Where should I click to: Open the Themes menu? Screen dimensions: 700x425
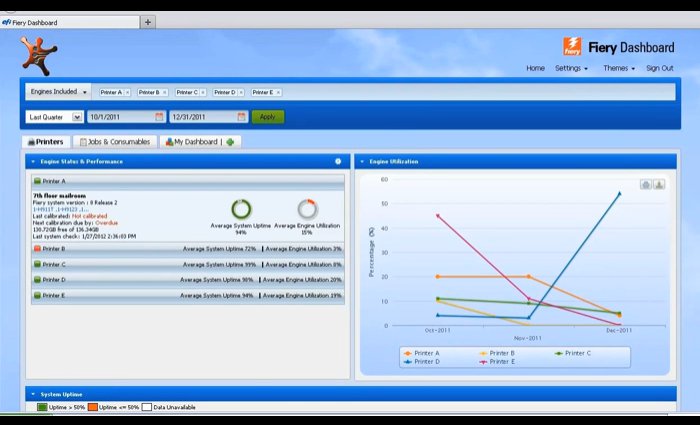click(619, 68)
